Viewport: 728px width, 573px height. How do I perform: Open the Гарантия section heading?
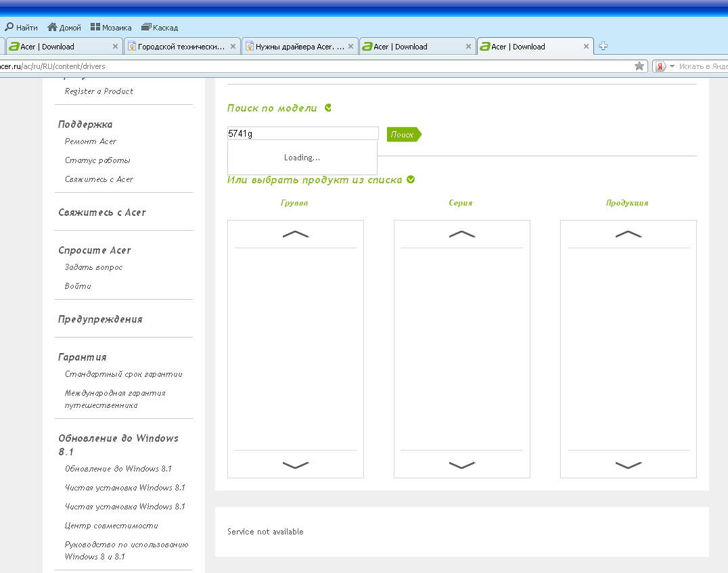point(82,357)
